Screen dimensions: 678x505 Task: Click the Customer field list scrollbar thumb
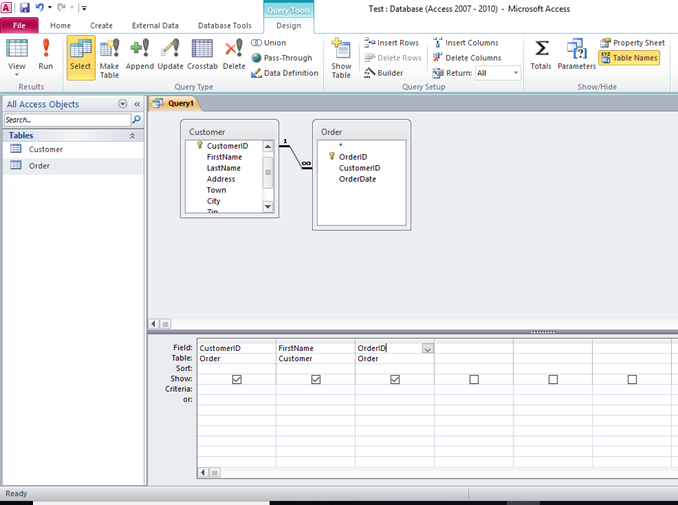(x=268, y=173)
